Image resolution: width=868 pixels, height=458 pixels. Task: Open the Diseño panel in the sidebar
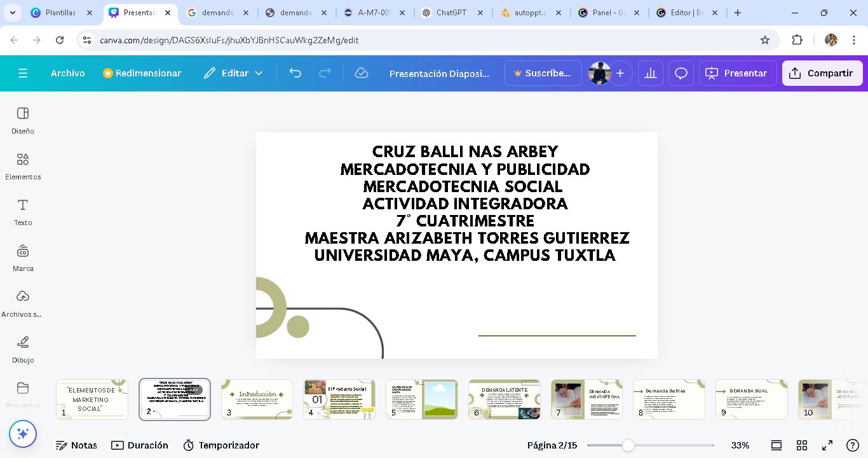23,120
